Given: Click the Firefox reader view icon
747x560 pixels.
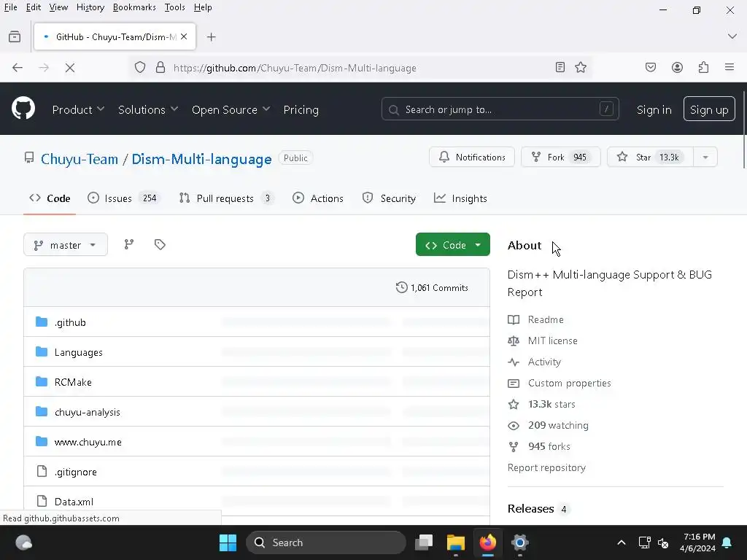Looking at the screenshot, I should [560, 68].
